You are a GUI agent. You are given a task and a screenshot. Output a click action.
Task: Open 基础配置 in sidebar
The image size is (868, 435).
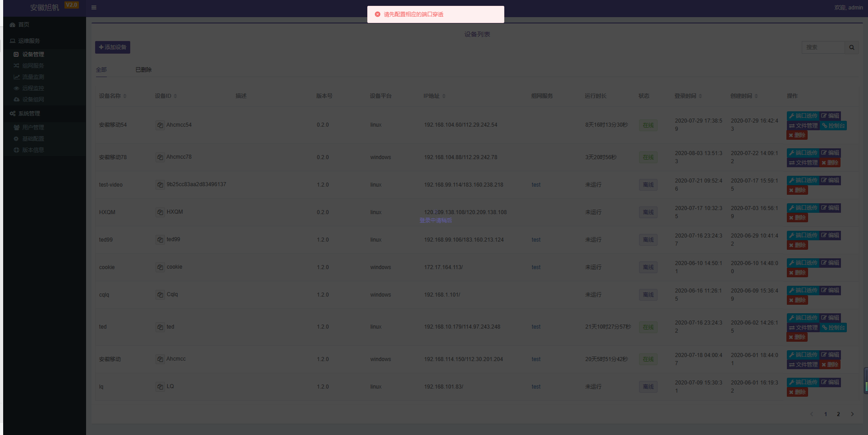[x=44, y=139]
